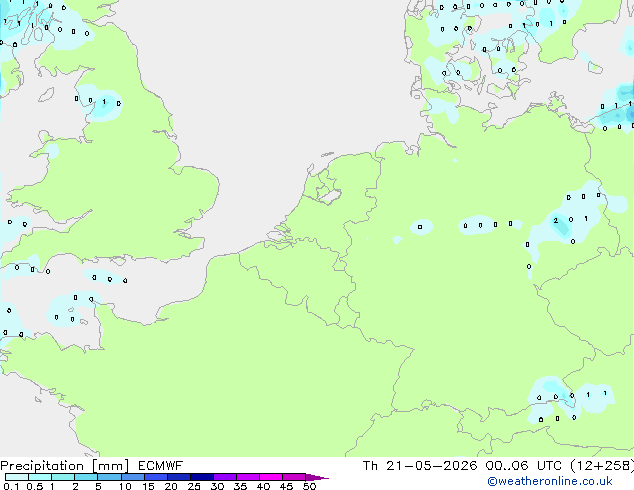Image resolution: width=634 pixels, height=490 pixels.
Task: Click the '10' legend scale label
Action: (125, 486)
